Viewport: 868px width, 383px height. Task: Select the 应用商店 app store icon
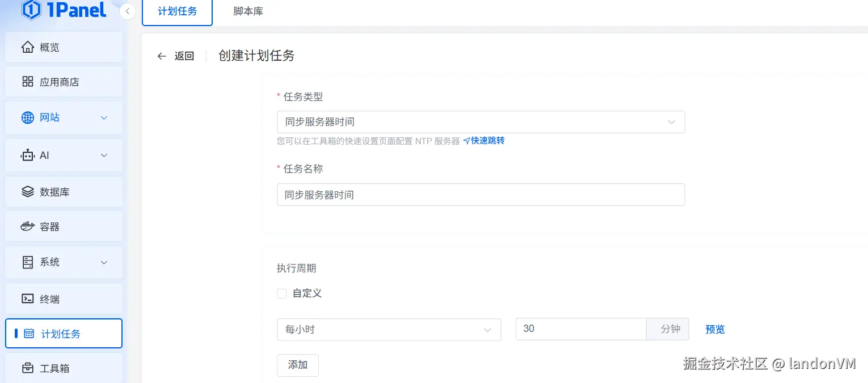pyautogui.click(x=27, y=81)
